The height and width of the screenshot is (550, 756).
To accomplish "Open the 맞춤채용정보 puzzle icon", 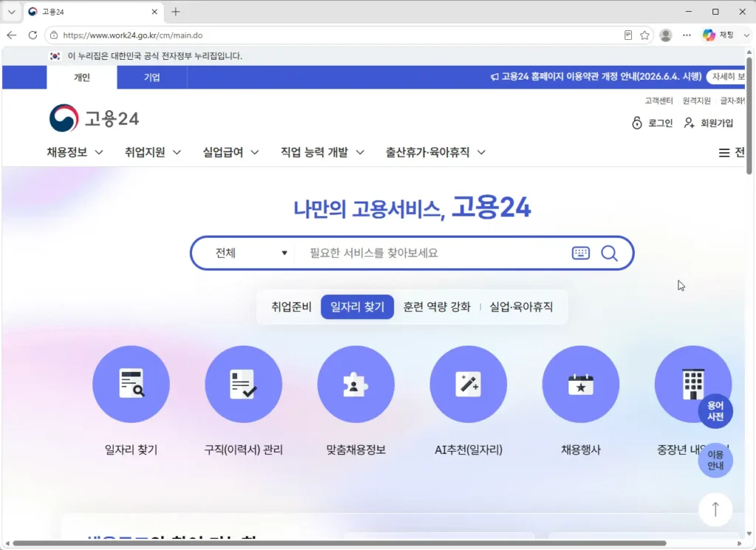I will coord(356,384).
